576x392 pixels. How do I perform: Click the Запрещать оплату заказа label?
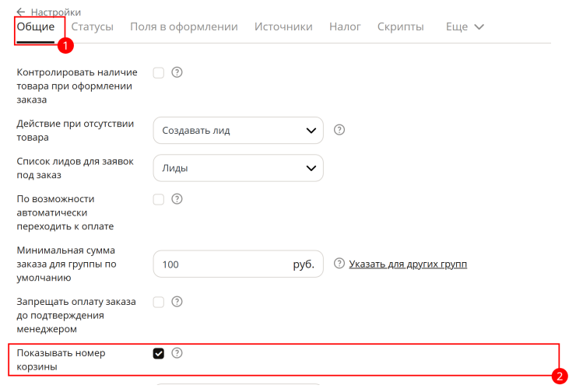[76, 315]
